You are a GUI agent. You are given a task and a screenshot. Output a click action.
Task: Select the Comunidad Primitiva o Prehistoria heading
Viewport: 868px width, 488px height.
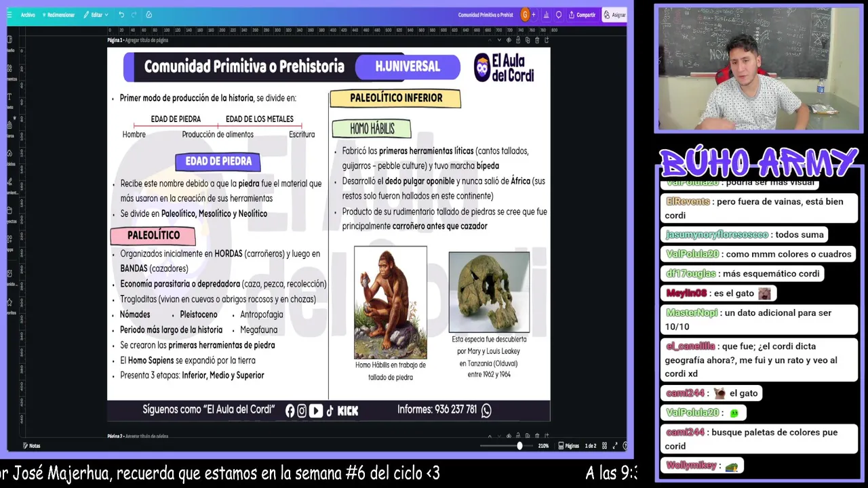244,66
